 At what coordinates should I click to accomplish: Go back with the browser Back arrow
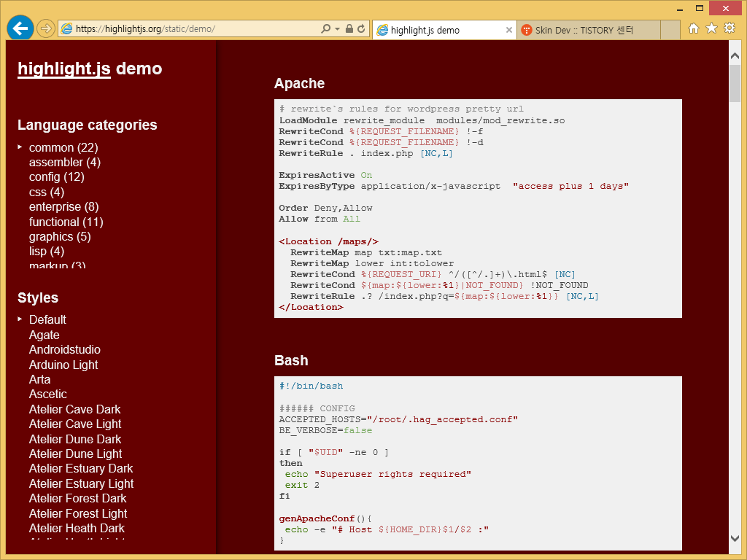20,28
